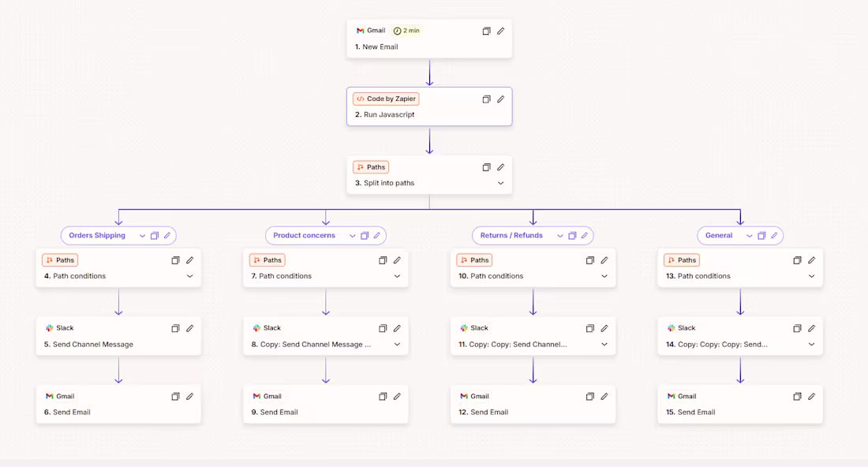Click edit pencil on step 14 Slack card
This screenshot has height=467, width=868.
(x=811, y=329)
